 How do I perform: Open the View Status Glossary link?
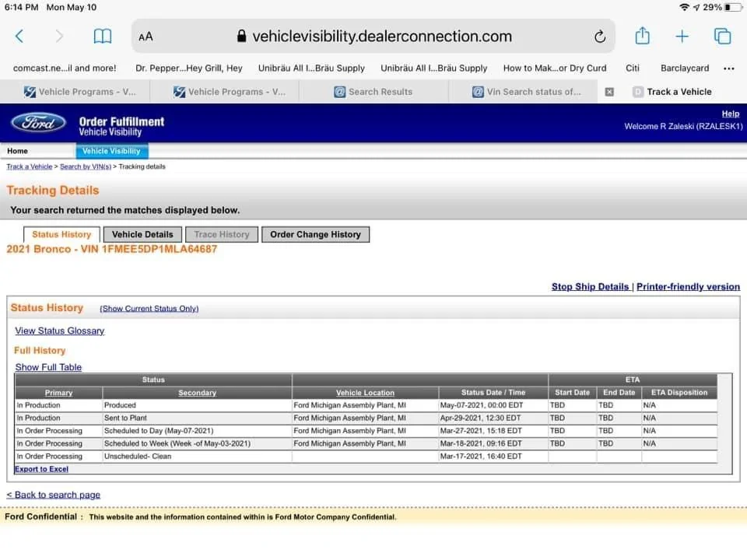[60, 331]
